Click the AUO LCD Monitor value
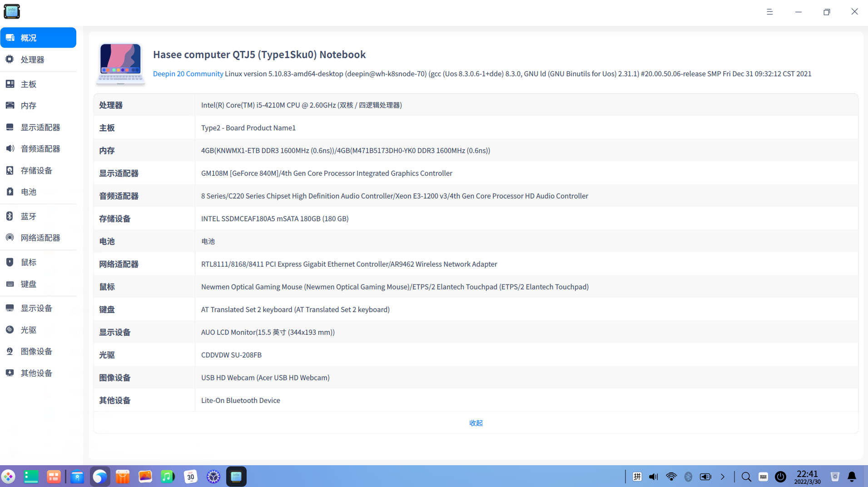The height and width of the screenshot is (487, 868). 268,332
